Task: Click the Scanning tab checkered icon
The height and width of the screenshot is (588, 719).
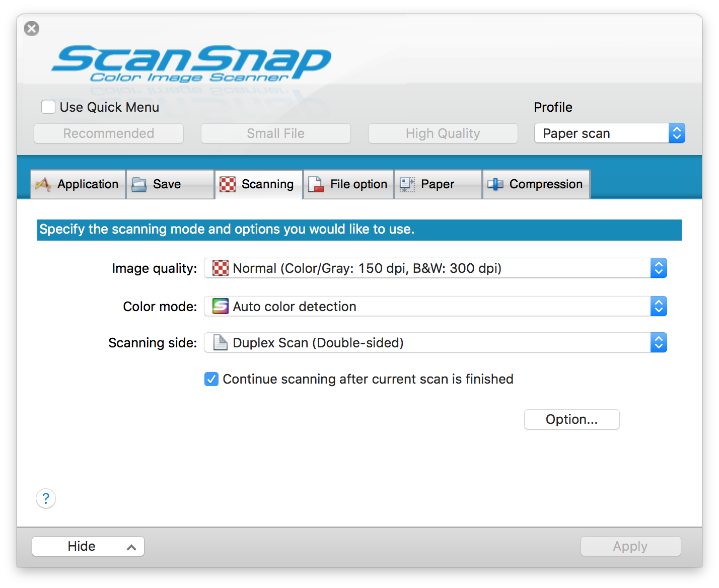Action: coord(228,184)
